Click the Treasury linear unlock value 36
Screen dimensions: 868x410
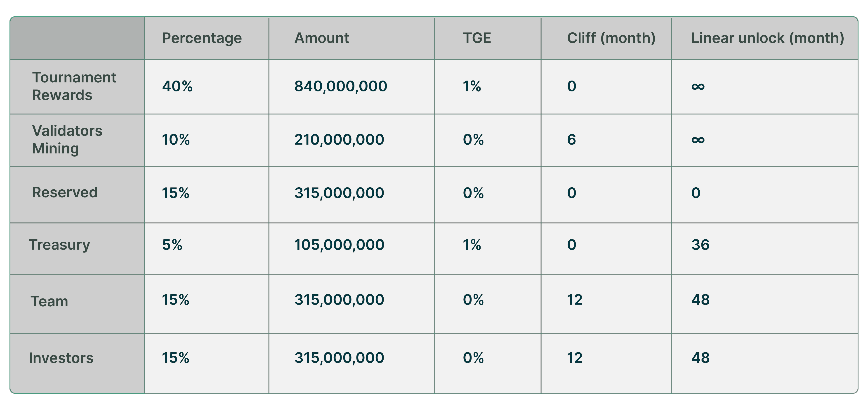click(700, 245)
